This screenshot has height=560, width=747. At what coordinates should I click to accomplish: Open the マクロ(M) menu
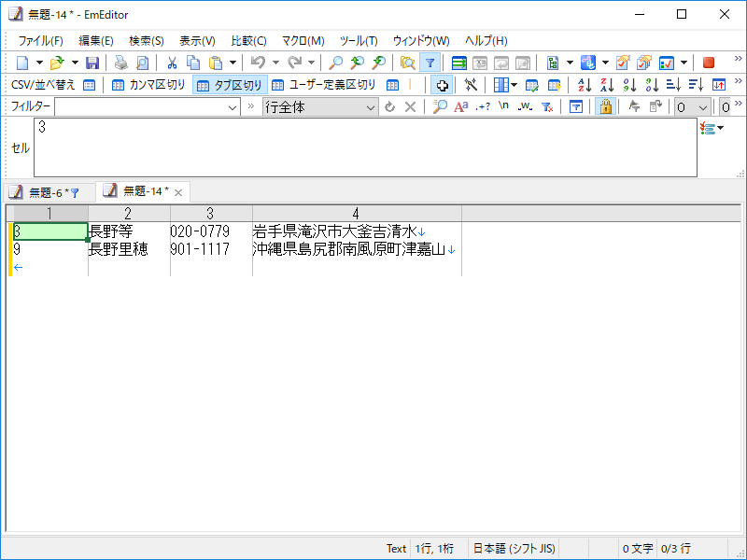[x=303, y=41]
